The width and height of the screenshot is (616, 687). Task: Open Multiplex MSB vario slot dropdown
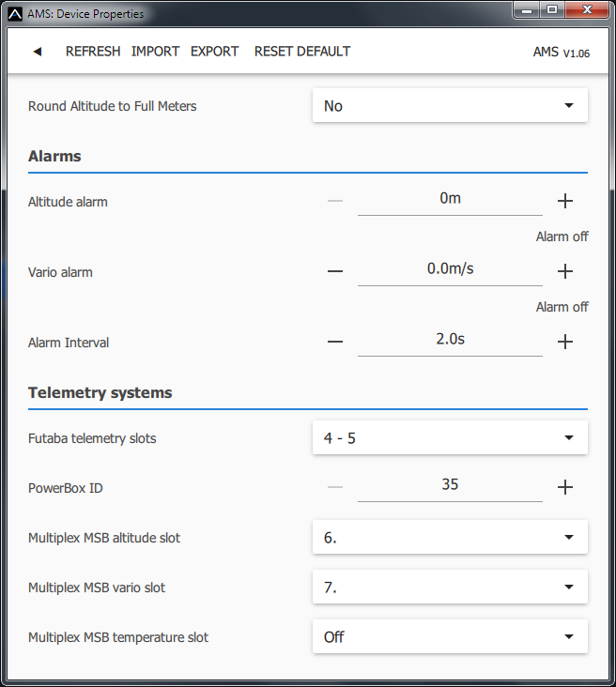(x=450, y=588)
